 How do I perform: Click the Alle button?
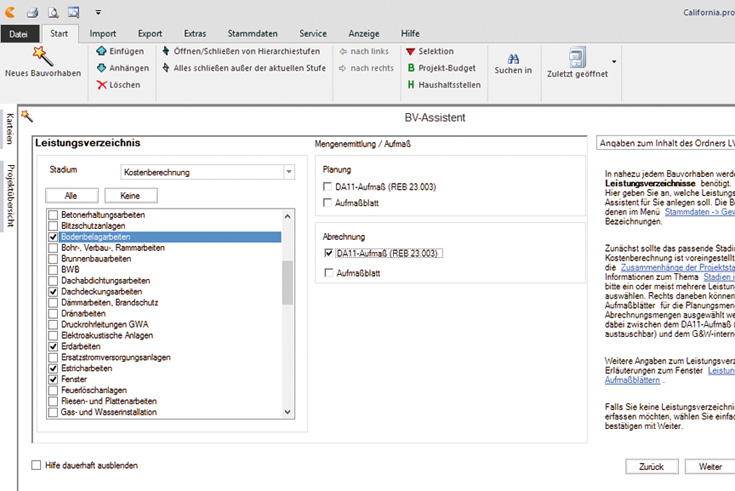(71, 196)
